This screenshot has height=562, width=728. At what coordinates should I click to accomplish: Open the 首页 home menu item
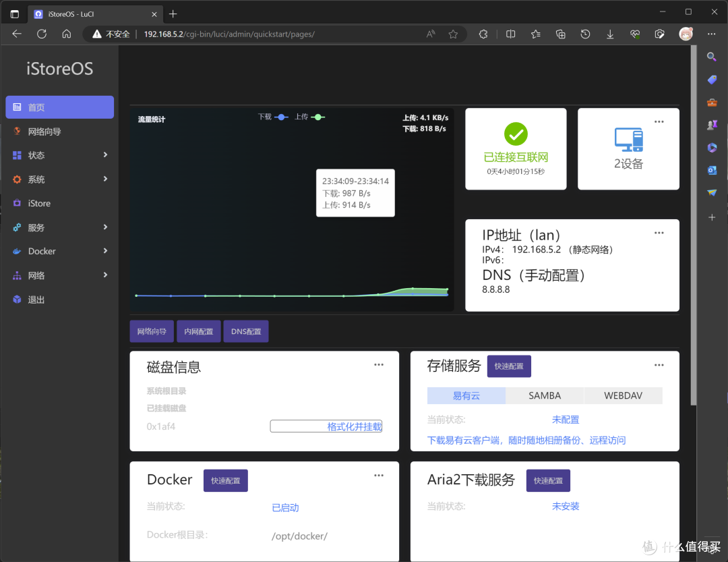[x=59, y=107]
